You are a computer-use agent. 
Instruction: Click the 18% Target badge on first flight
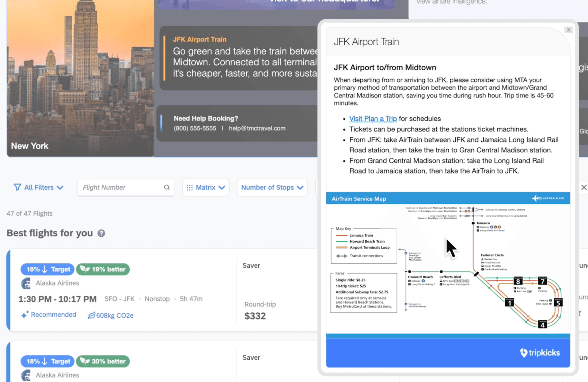tap(47, 269)
